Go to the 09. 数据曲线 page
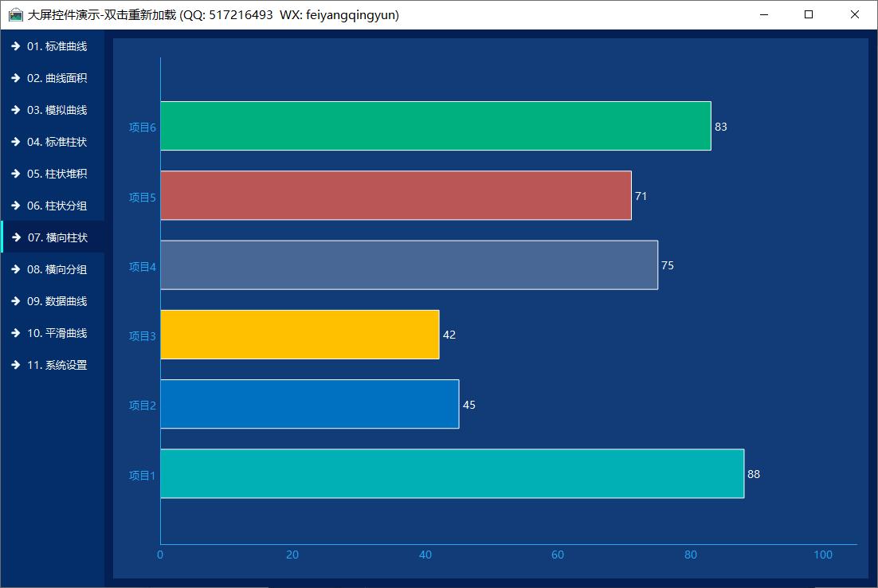The height and width of the screenshot is (588, 878). point(56,301)
